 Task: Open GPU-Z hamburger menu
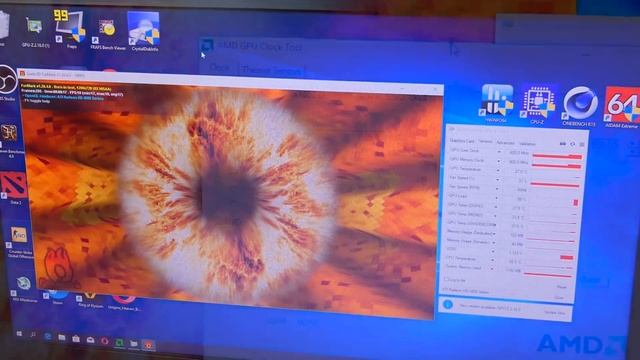click(x=582, y=144)
